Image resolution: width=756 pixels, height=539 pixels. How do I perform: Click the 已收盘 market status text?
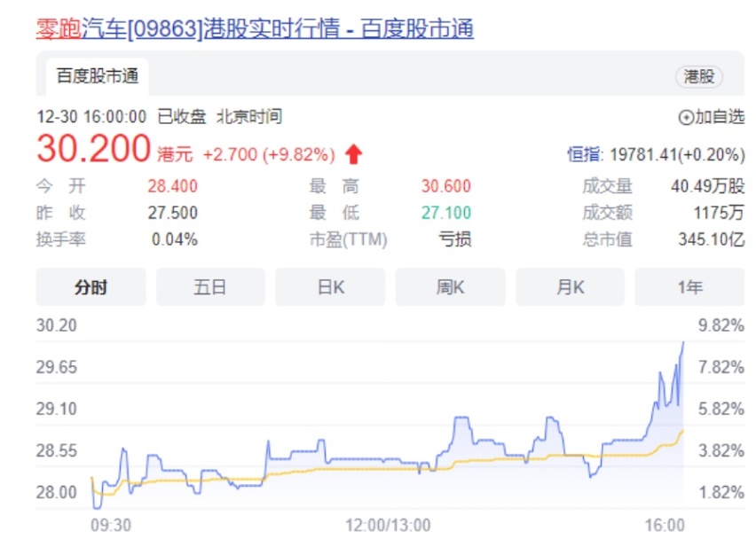tap(182, 116)
